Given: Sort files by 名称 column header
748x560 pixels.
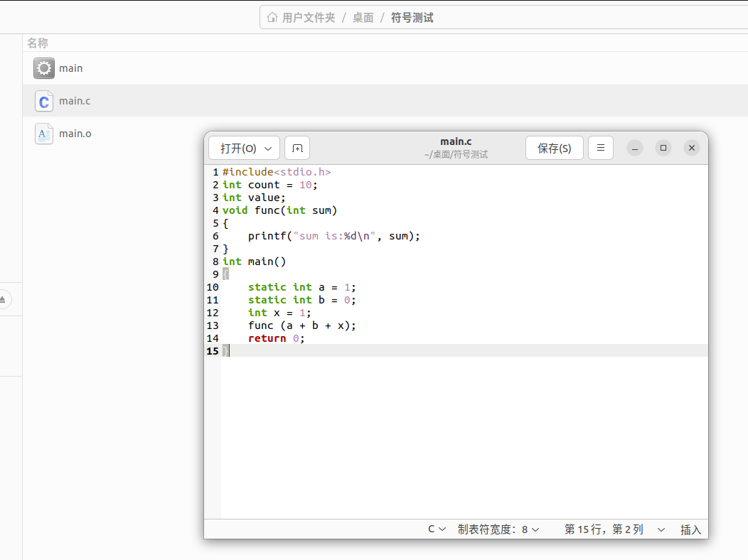Looking at the screenshot, I should [38, 43].
